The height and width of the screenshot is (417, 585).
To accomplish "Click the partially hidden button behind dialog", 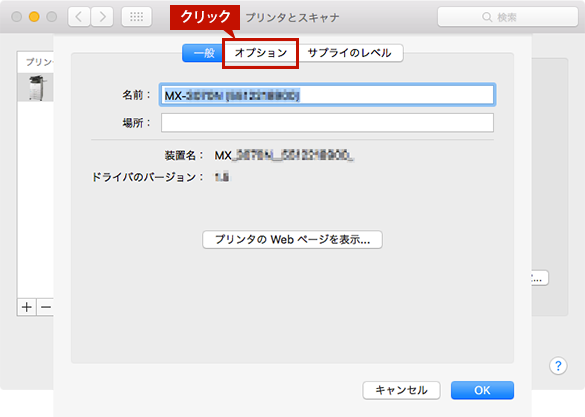I will pos(539,278).
